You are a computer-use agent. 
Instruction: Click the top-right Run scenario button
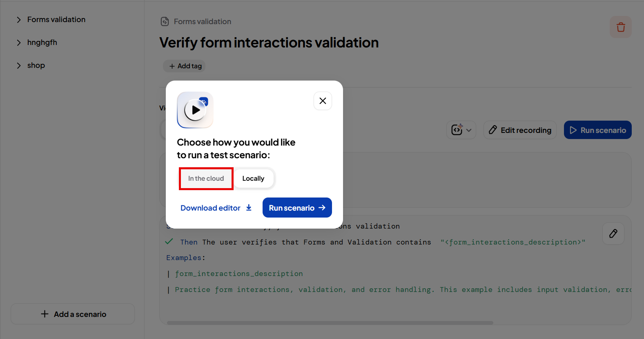click(598, 130)
